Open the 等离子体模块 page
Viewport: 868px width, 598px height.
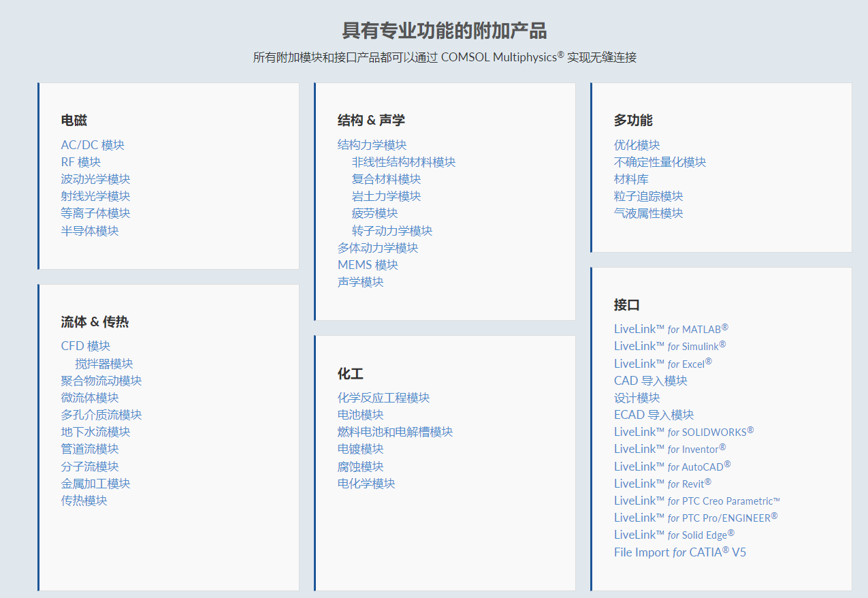[x=95, y=213]
